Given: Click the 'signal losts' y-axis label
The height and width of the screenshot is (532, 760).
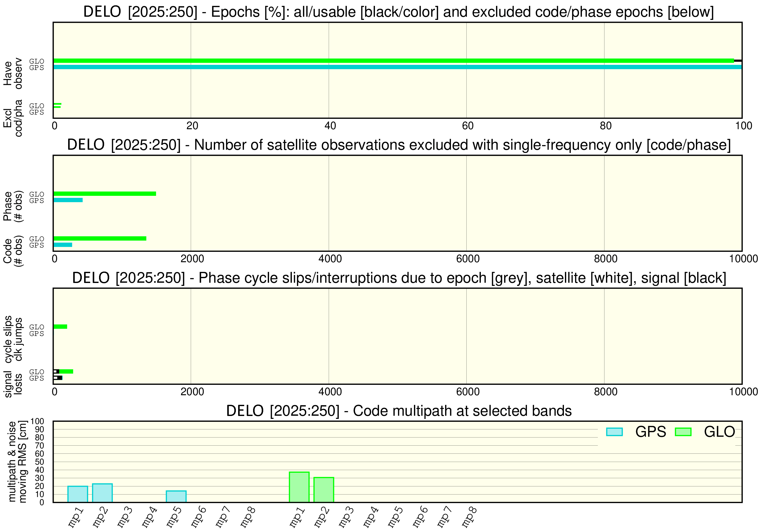Looking at the screenshot, I should point(13,384).
